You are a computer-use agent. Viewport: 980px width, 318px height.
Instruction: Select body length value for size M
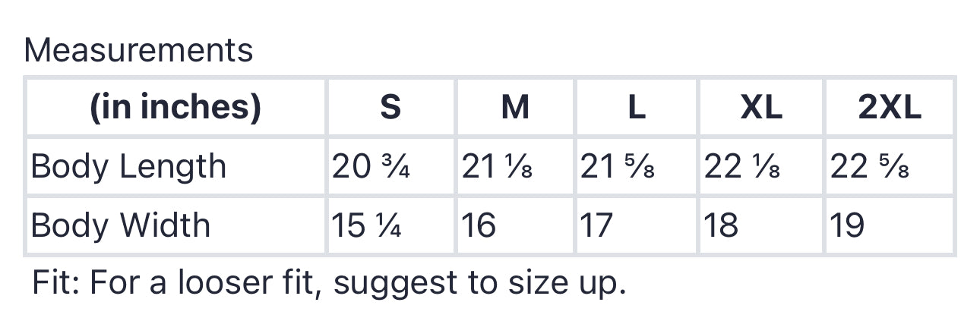click(x=497, y=166)
